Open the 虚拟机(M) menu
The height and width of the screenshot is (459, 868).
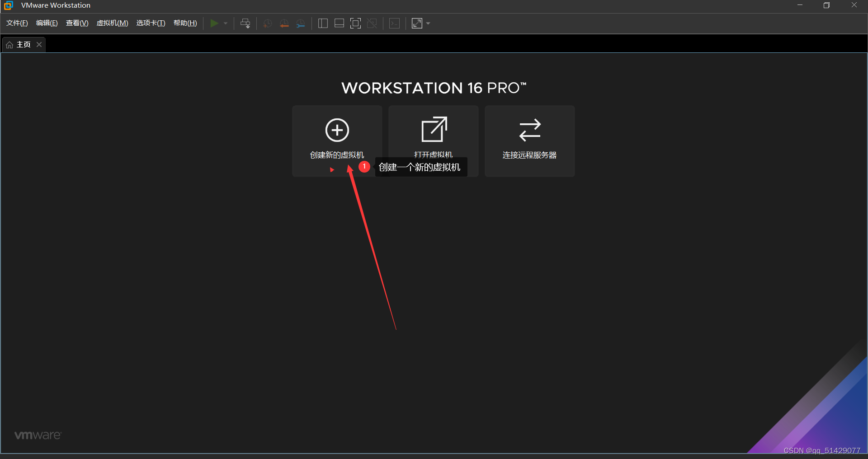coord(113,23)
